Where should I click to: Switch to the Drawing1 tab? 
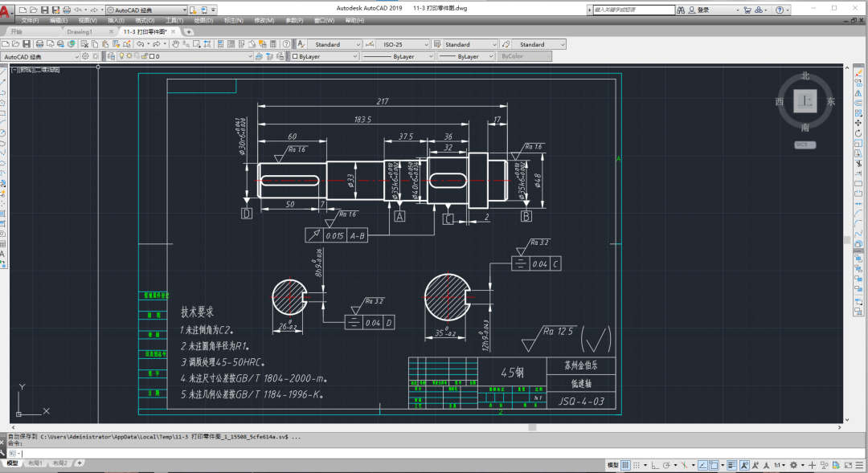(x=80, y=31)
